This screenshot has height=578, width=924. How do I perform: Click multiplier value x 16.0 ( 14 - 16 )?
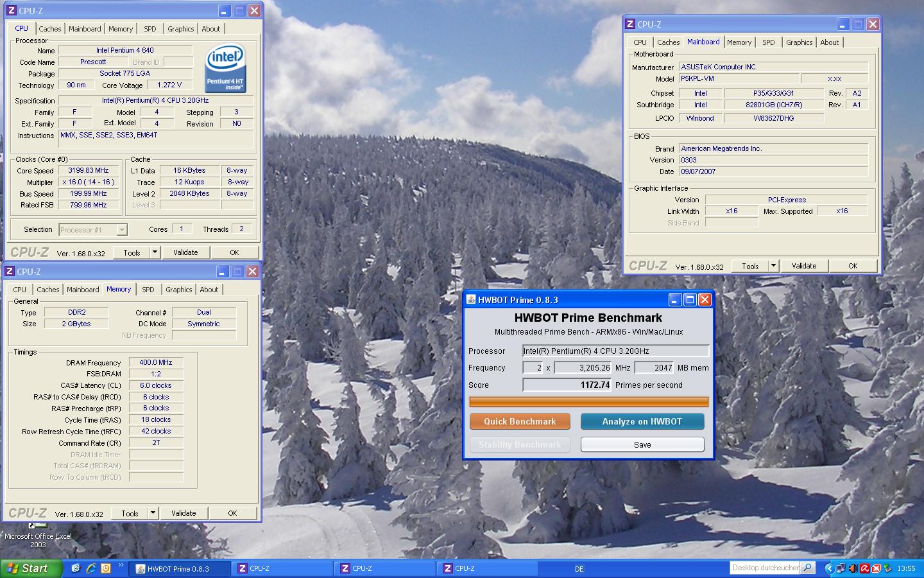tap(89, 182)
